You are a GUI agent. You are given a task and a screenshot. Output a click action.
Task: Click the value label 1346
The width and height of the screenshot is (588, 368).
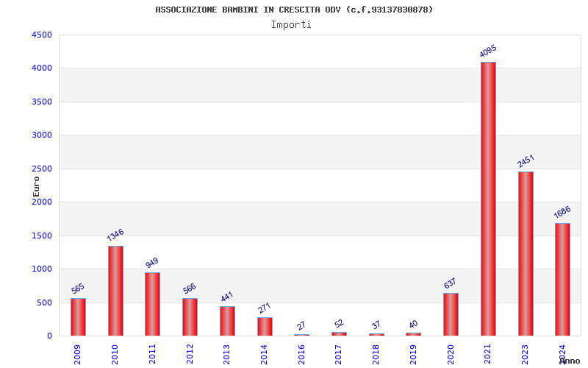[115, 235]
